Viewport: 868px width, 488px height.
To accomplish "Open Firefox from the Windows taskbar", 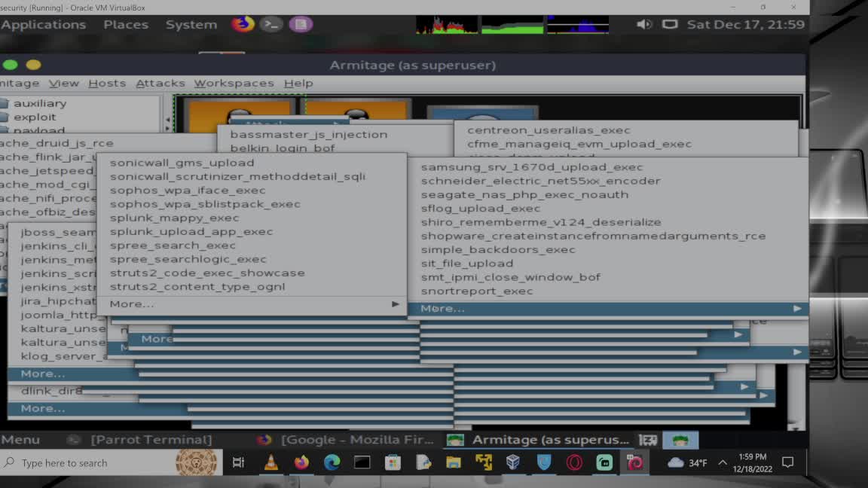I will coord(301,462).
